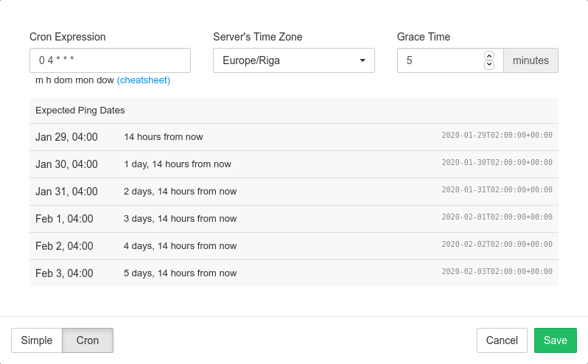Click the grace time increment arrow
Screen dimensions: 588x364
(x=489, y=55)
